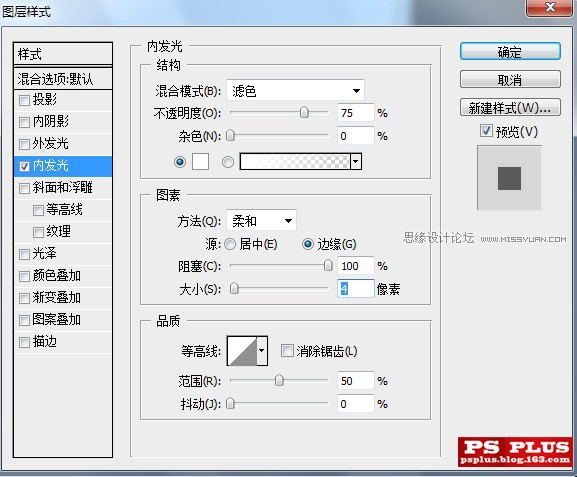The width and height of the screenshot is (577, 477).
Task: Open the 方法 柔和 dropdown
Action: pyautogui.click(x=261, y=221)
